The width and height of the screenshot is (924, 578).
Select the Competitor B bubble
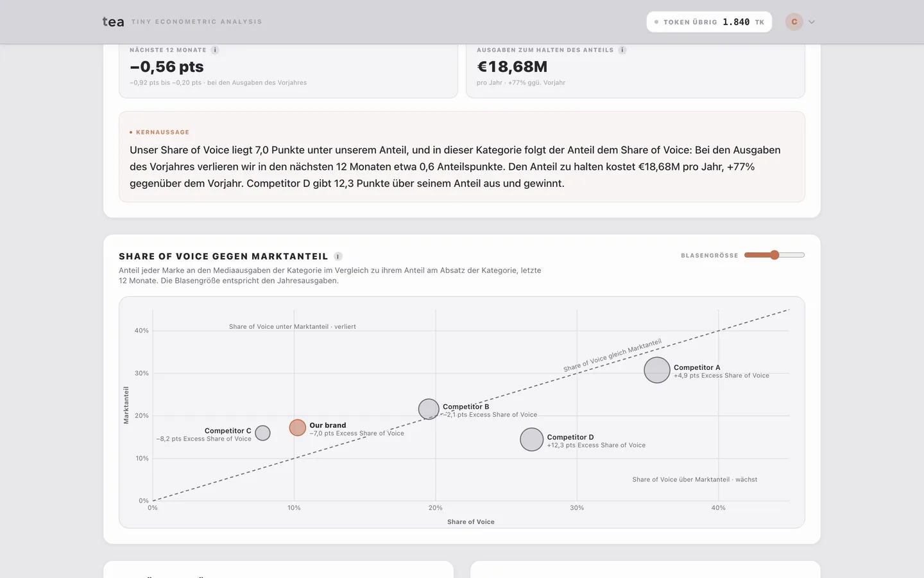pyautogui.click(x=429, y=409)
